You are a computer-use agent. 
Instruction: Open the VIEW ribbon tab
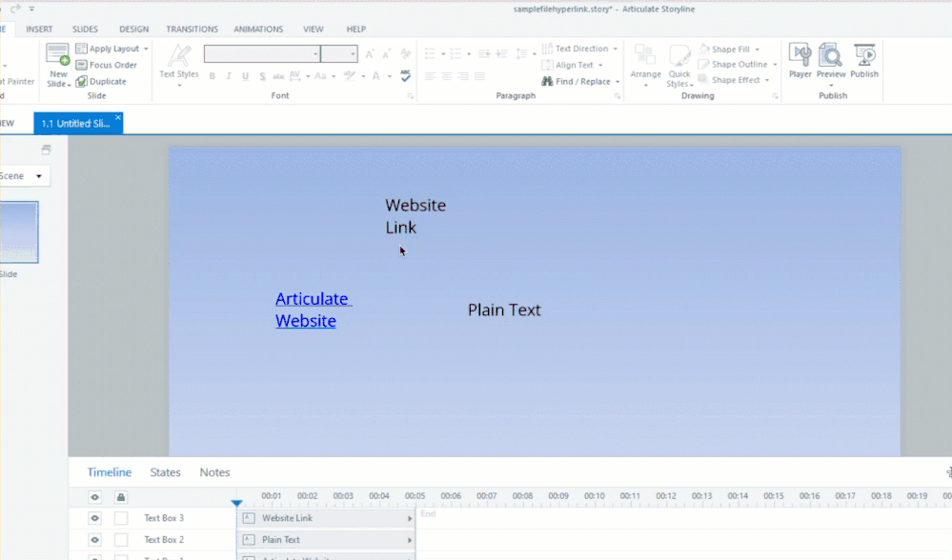314,30
